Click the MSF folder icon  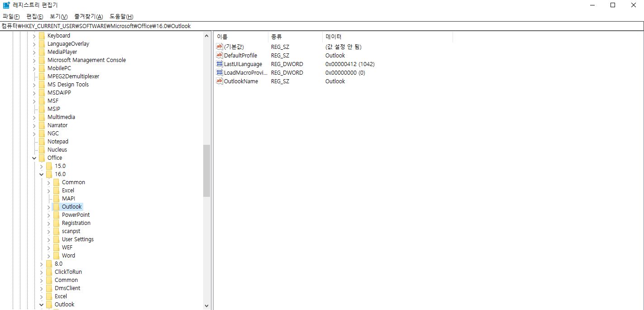pos(42,101)
